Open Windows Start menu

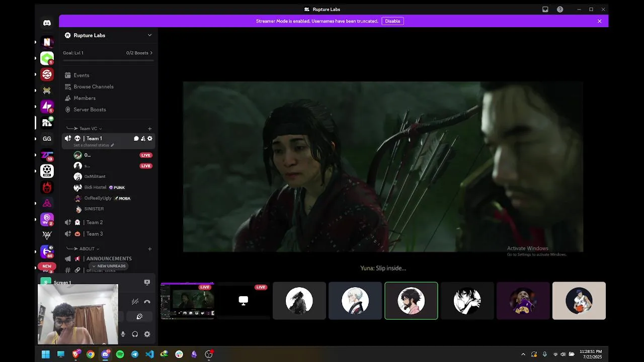pyautogui.click(x=45, y=354)
